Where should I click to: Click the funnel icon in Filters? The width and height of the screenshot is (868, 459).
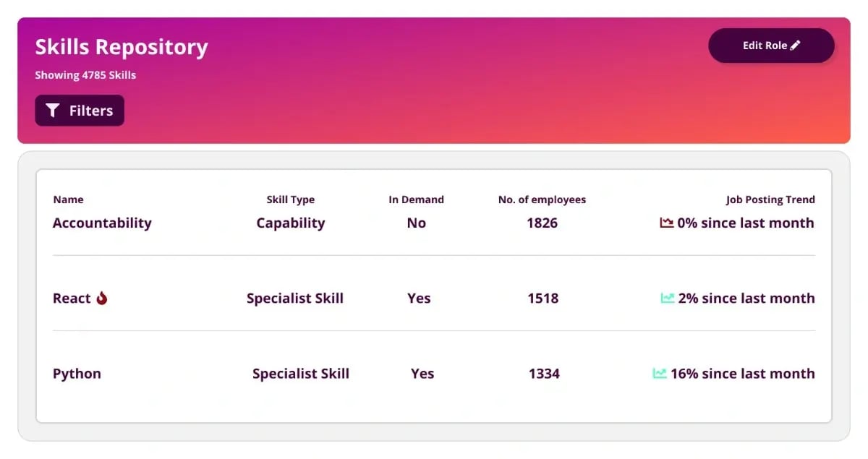point(52,111)
